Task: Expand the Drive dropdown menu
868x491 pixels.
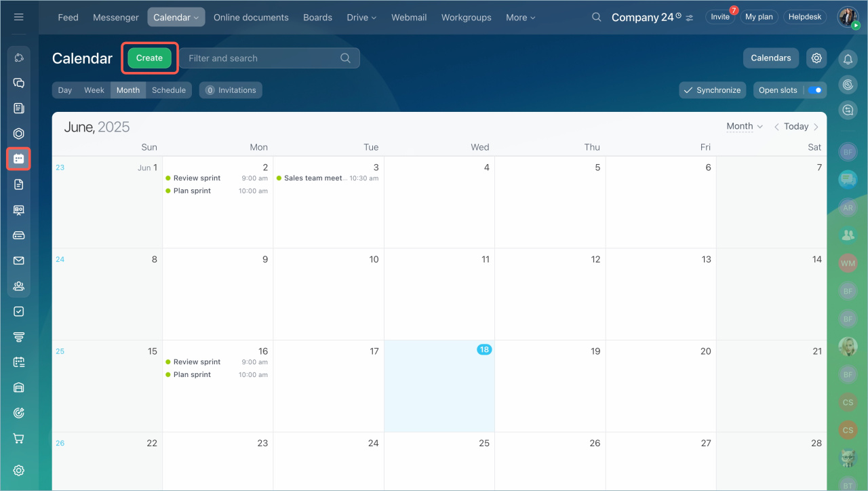Action: pos(361,18)
